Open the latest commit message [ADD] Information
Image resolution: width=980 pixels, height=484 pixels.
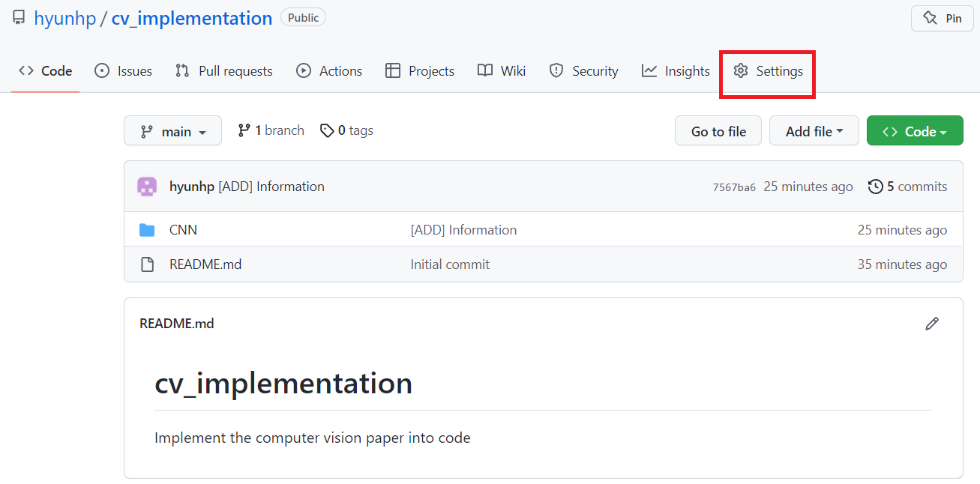[271, 187]
